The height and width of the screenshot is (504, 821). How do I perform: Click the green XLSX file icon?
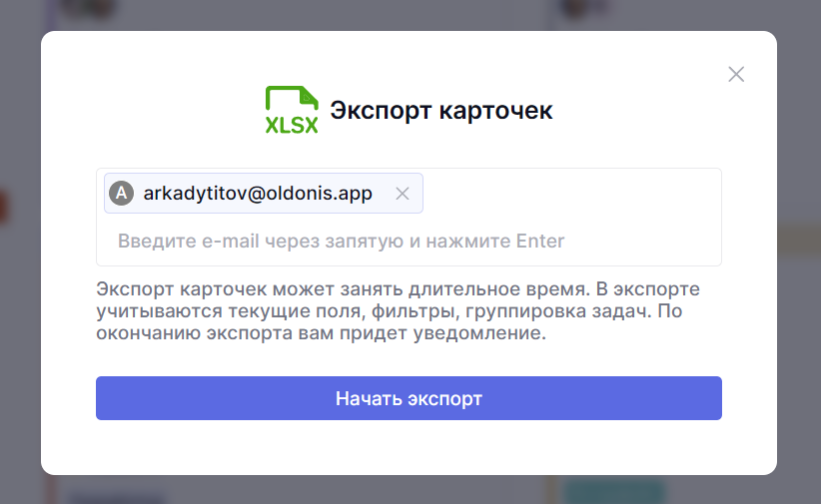click(x=291, y=110)
